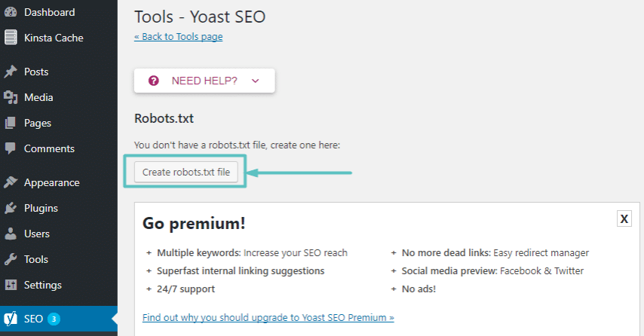
Task: Click the Pages icon in the sidebar
Action: click(11, 123)
